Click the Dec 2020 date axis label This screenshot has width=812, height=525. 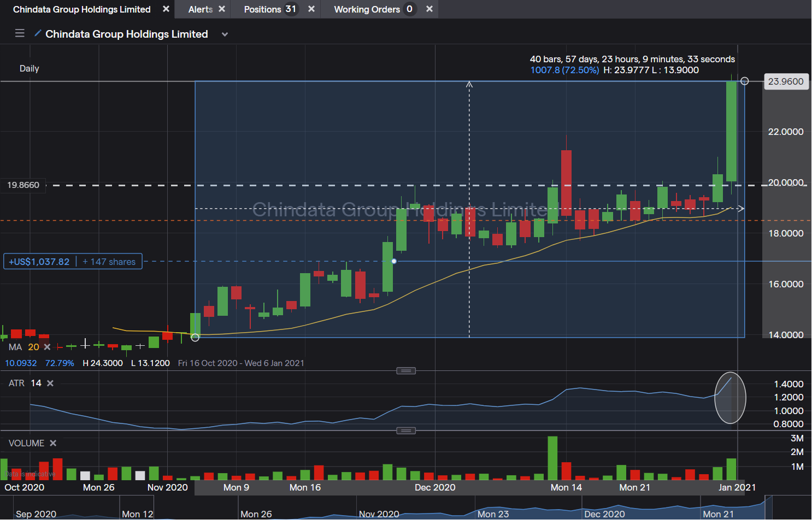coord(435,487)
